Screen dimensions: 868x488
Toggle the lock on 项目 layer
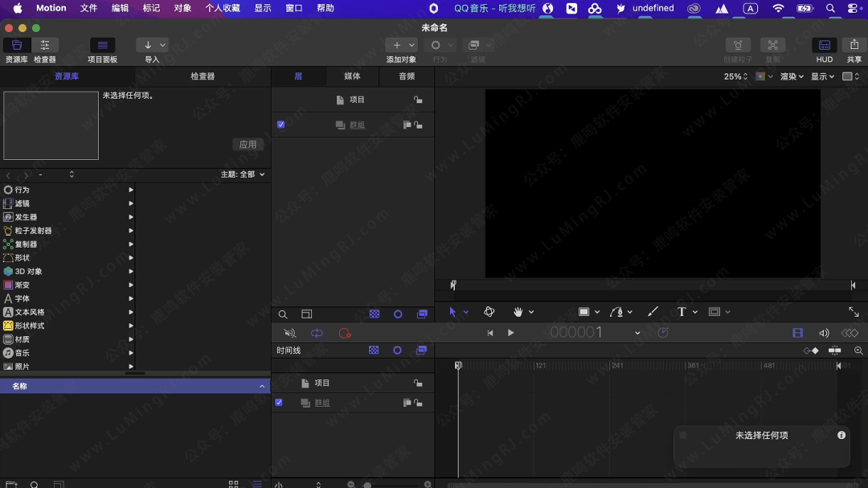tap(418, 100)
